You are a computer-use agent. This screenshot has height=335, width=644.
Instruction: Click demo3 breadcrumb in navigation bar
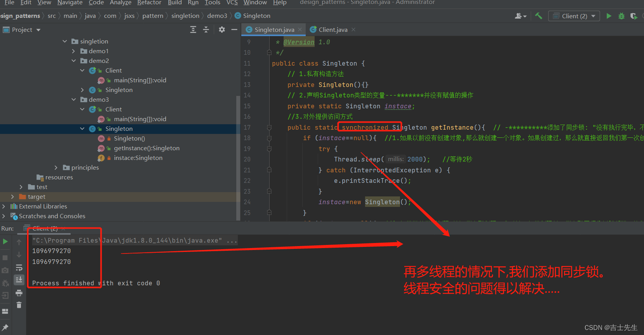[x=217, y=16]
